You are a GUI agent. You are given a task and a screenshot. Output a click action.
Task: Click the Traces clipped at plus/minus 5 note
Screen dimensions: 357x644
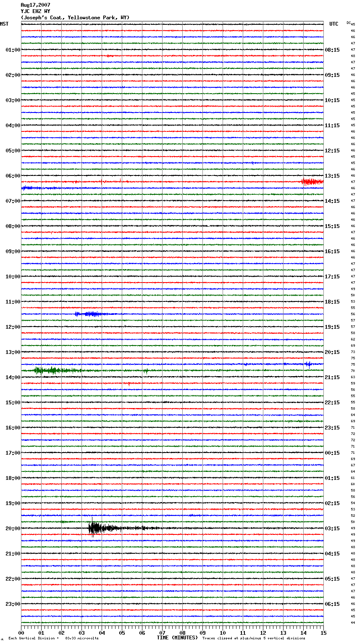254,638
